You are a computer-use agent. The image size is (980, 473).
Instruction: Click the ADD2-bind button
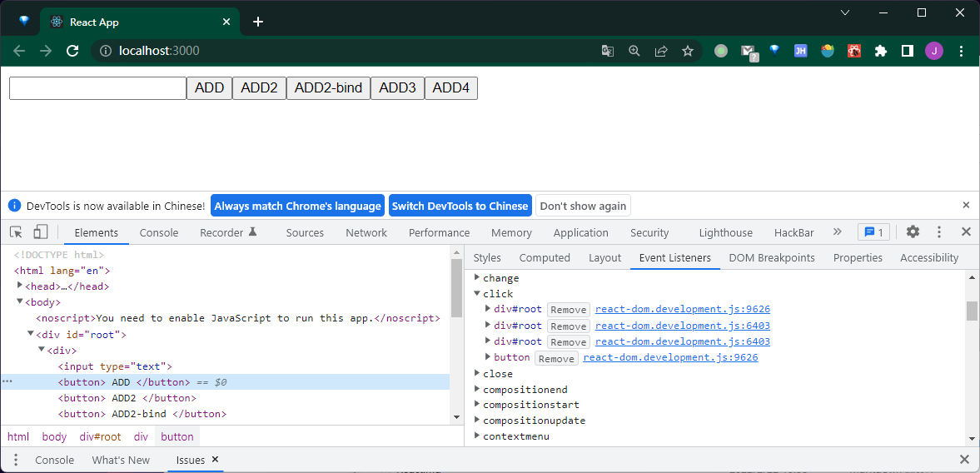point(329,88)
